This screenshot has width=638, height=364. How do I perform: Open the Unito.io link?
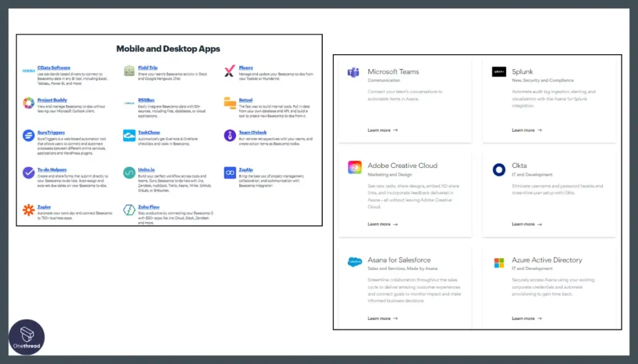pos(146,170)
